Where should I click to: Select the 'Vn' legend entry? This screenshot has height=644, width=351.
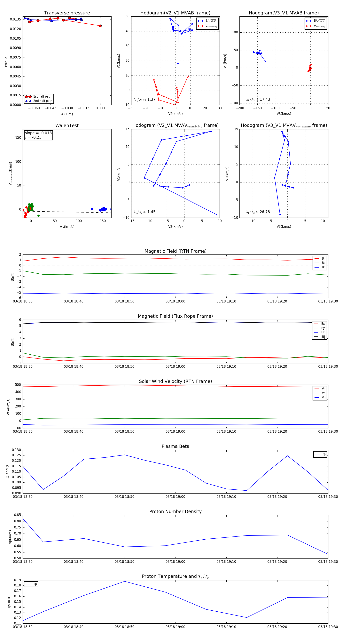click(320, 397)
